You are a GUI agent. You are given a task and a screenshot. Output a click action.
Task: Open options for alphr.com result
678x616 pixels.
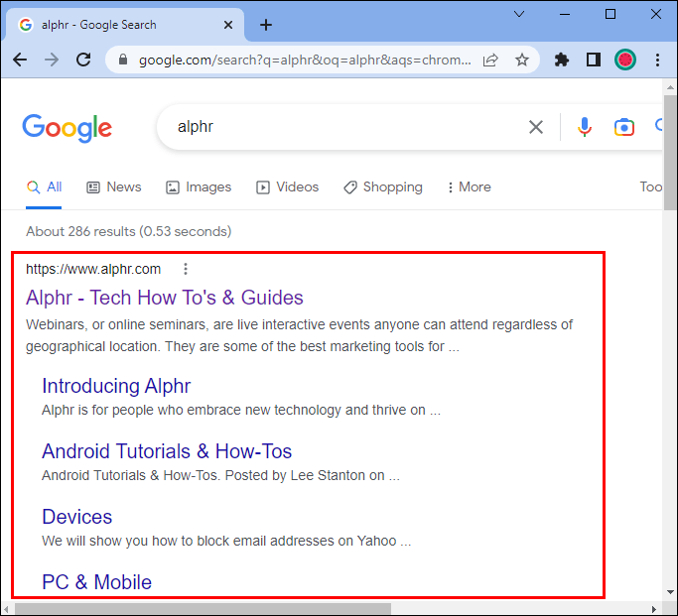click(x=186, y=269)
